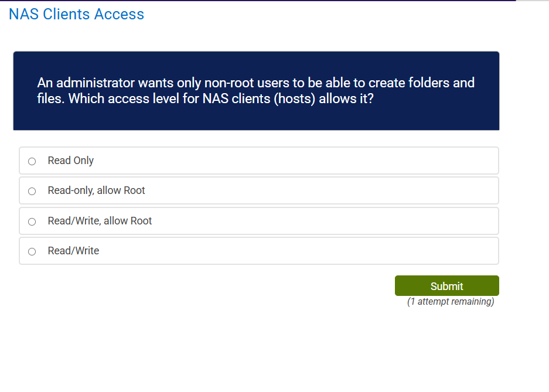Select the Read Only radio button
549x392 pixels.
click(32, 161)
